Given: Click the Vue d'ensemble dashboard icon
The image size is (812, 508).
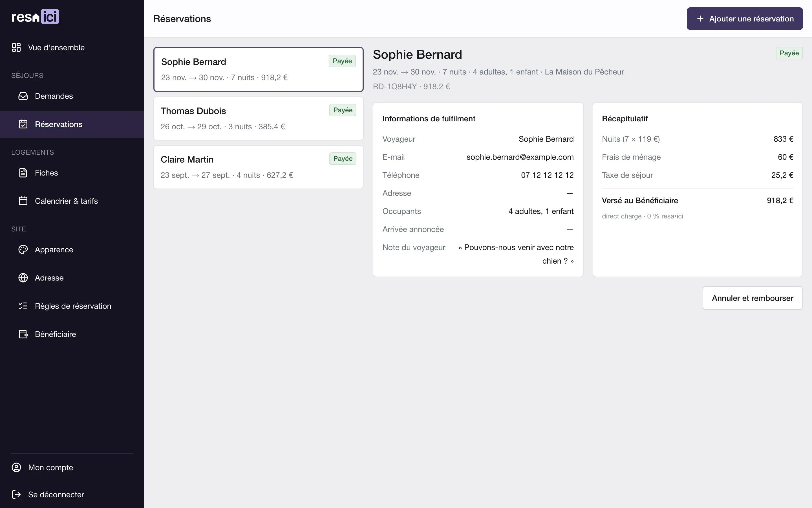Looking at the screenshot, I should coord(16,47).
